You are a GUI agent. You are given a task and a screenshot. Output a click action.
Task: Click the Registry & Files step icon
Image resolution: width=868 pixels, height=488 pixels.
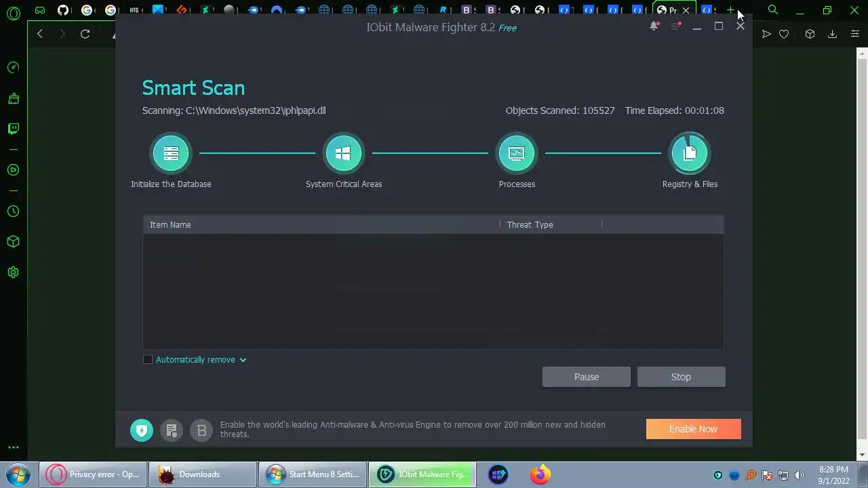coord(690,153)
